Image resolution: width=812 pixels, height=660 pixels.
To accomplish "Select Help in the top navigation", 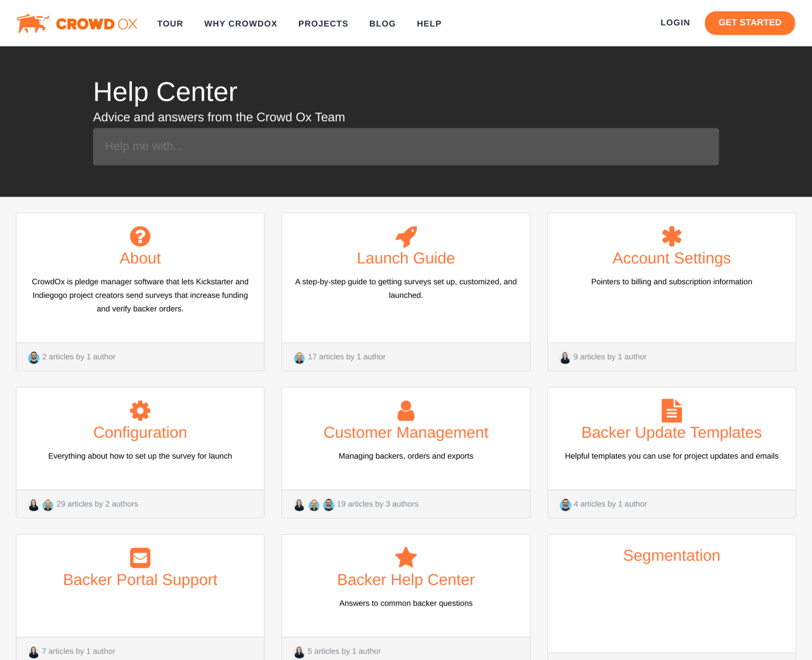I will coord(429,23).
